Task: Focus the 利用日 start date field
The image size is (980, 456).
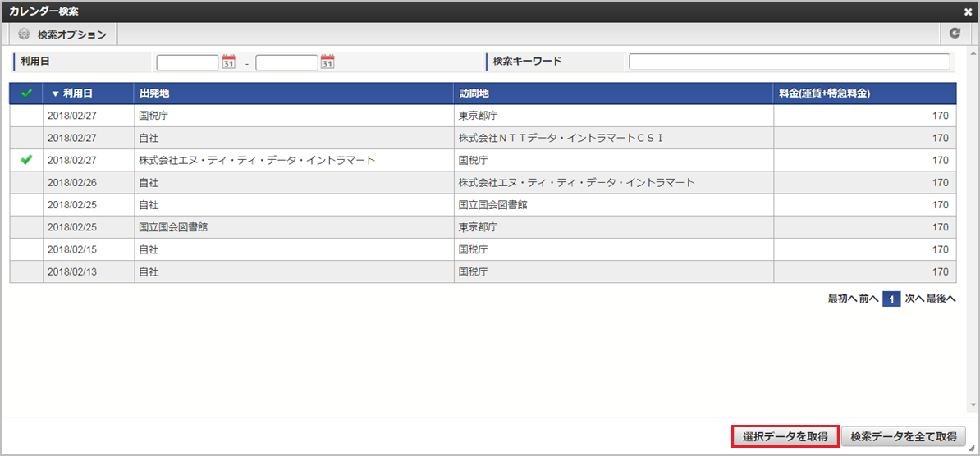Action: click(x=187, y=62)
